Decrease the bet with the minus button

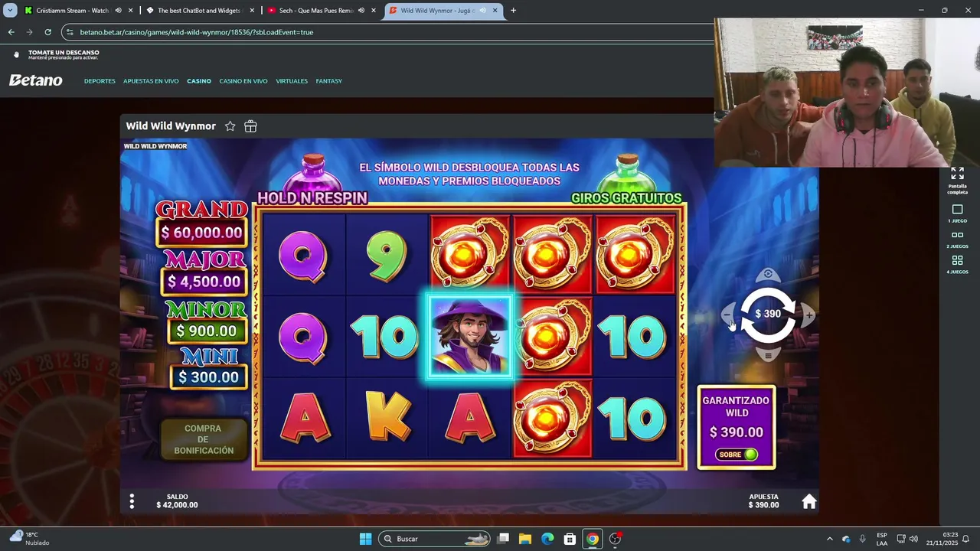point(728,315)
